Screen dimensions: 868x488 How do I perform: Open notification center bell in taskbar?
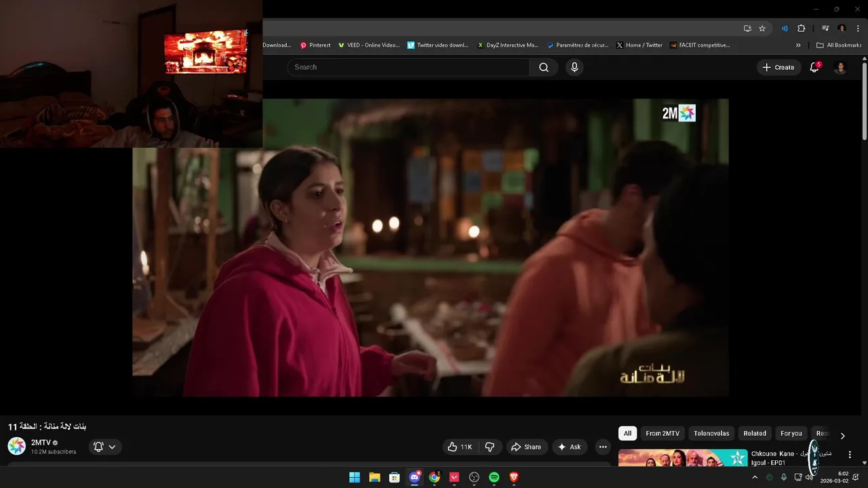pyautogui.click(x=856, y=477)
